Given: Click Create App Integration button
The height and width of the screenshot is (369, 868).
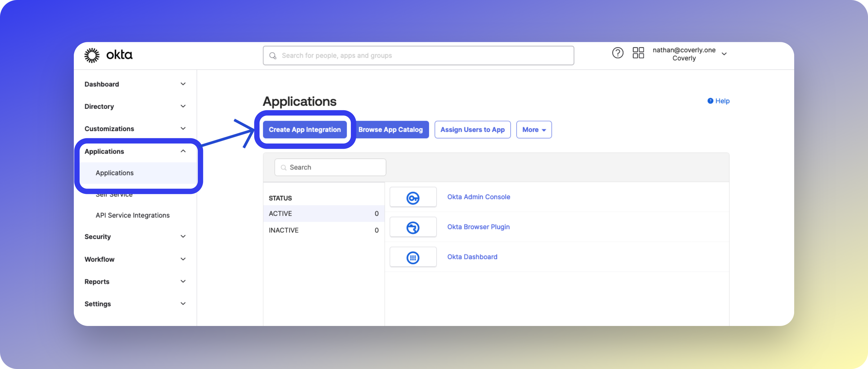Looking at the screenshot, I should click(x=305, y=130).
